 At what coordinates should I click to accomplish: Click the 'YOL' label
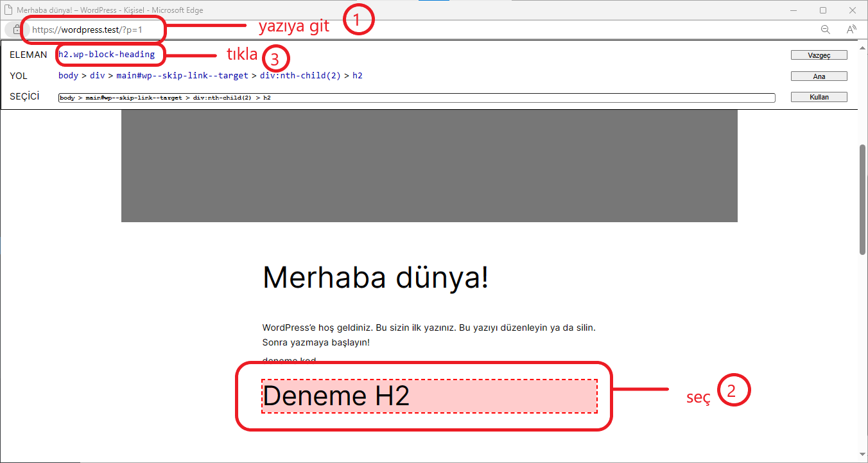point(19,76)
